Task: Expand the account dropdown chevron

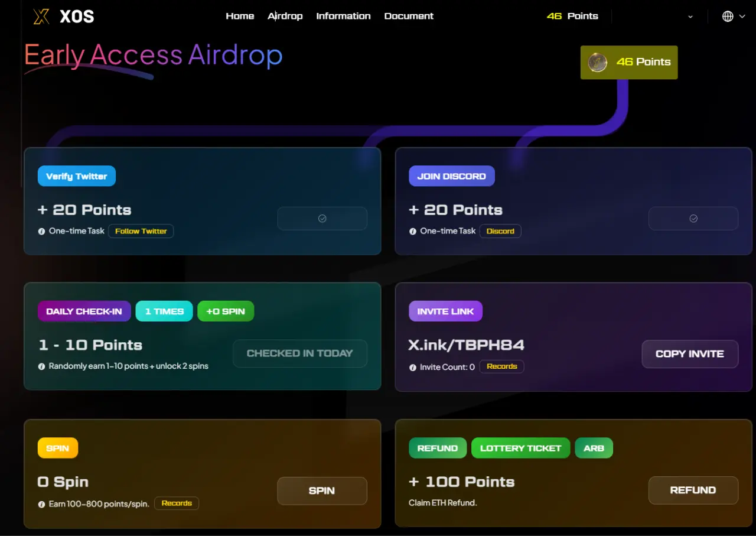Action: click(x=690, y=17)
